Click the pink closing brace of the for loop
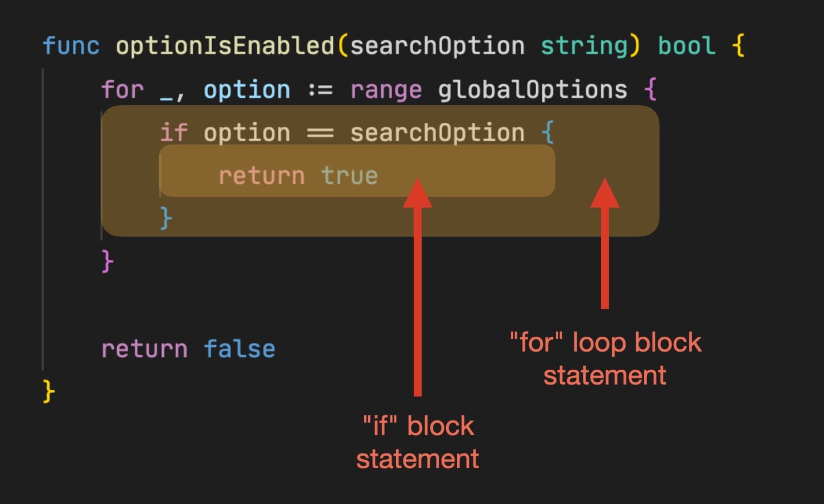Viewport: 824px width, 504px height. click(x=108, y=262)
